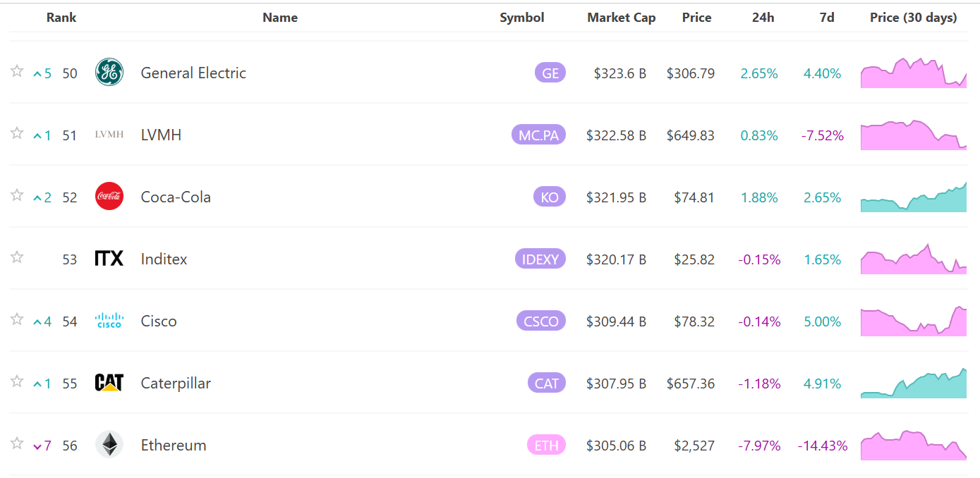
Task: Toggle favorite star for Coca-Cola
Action: point(17,195)
